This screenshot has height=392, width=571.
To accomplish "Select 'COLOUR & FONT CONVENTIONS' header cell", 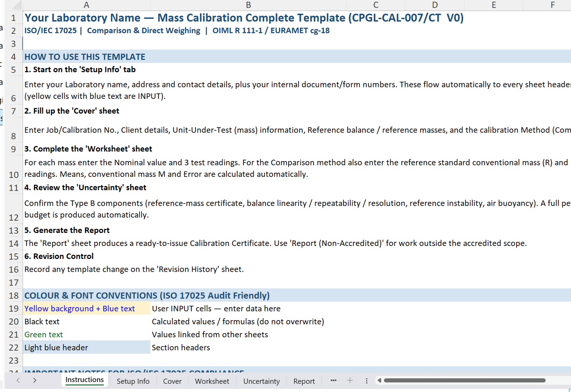I will (x=147, y=295).
